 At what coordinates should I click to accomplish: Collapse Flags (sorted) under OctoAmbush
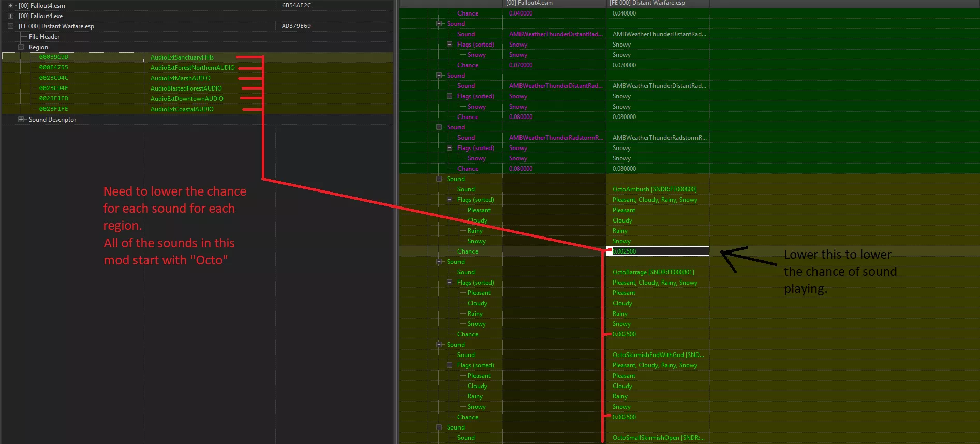(x=449, y=200)
